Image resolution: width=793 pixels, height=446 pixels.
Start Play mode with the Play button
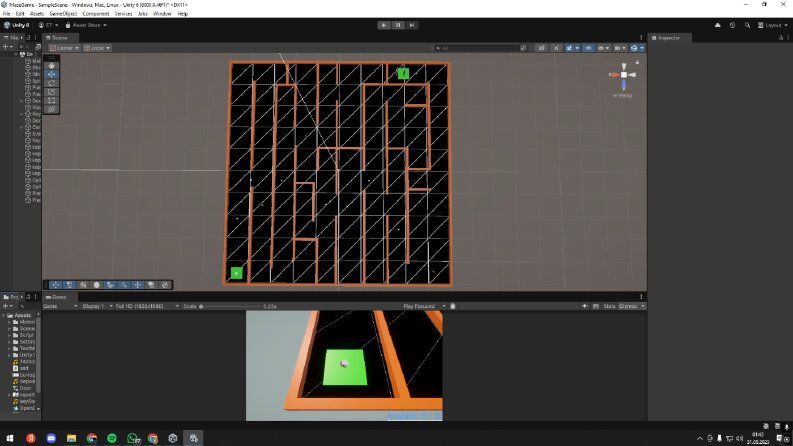384,25
